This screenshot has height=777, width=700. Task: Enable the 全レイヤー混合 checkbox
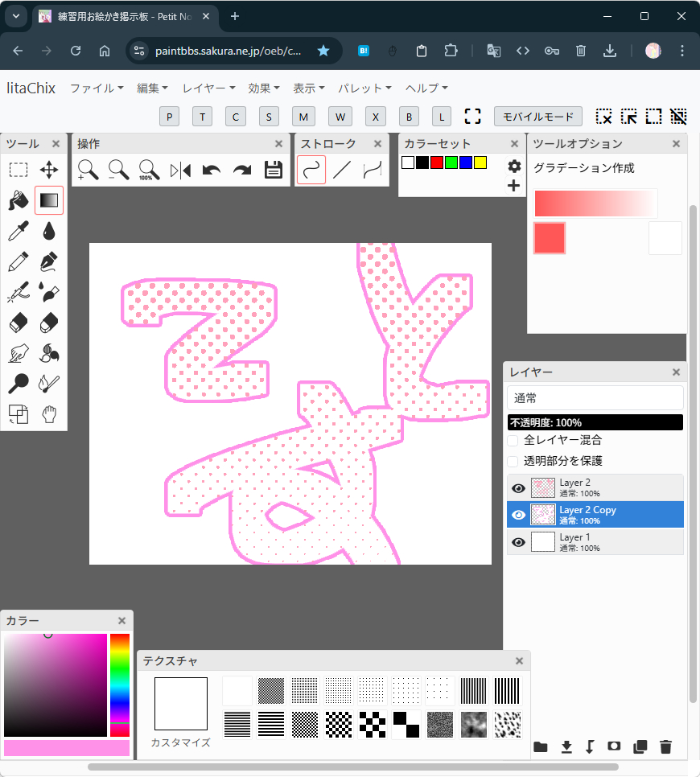[x=513, y=440]
